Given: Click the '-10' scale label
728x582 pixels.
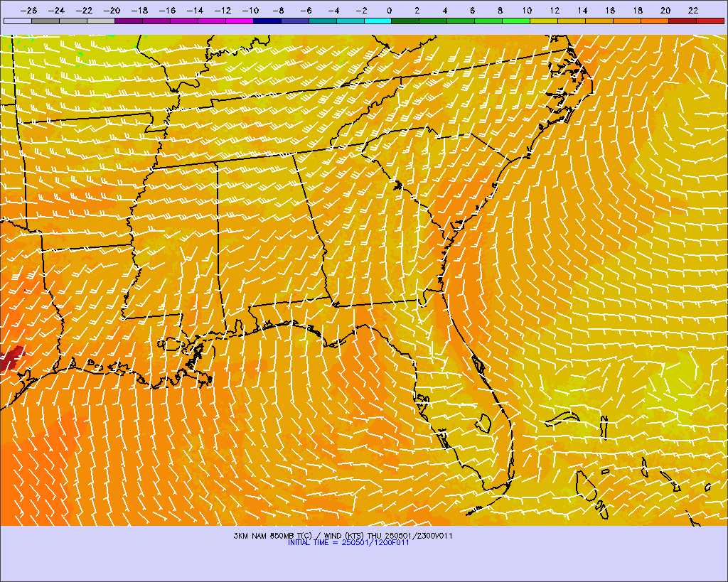Looking at the screenshot, I should coord(250,11).
